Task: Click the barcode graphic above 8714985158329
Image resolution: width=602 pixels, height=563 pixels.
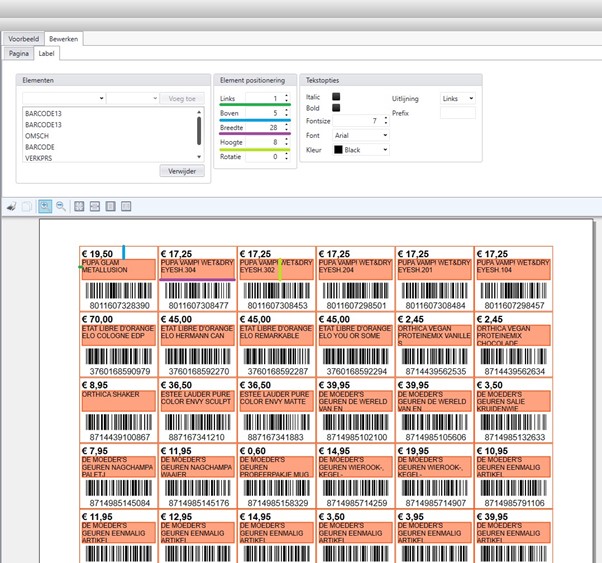Action: click(x=276, y=488)
